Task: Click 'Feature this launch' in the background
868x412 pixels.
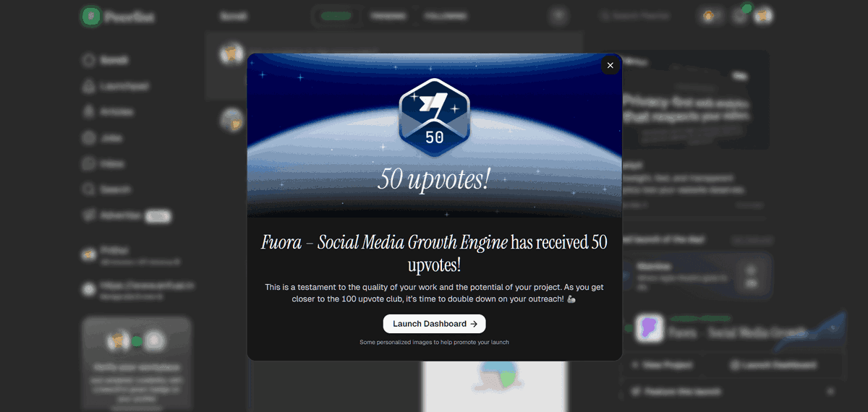Action: click(676, 391)
